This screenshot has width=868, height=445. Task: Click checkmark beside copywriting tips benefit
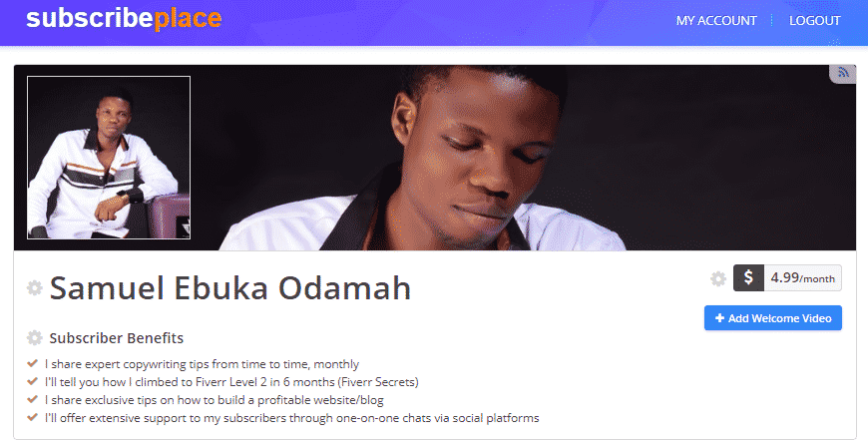[34, 364]
